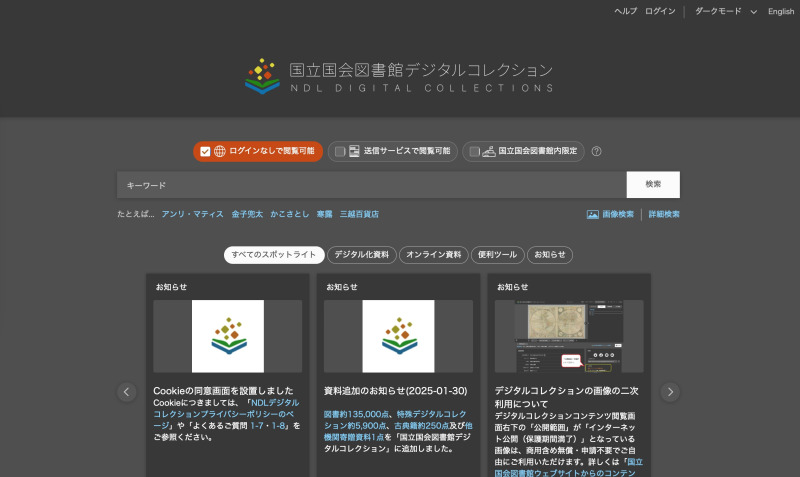Click 特殊デジタルコレクション約5,900点 link

pyautogui.click(x=396, y=420)
